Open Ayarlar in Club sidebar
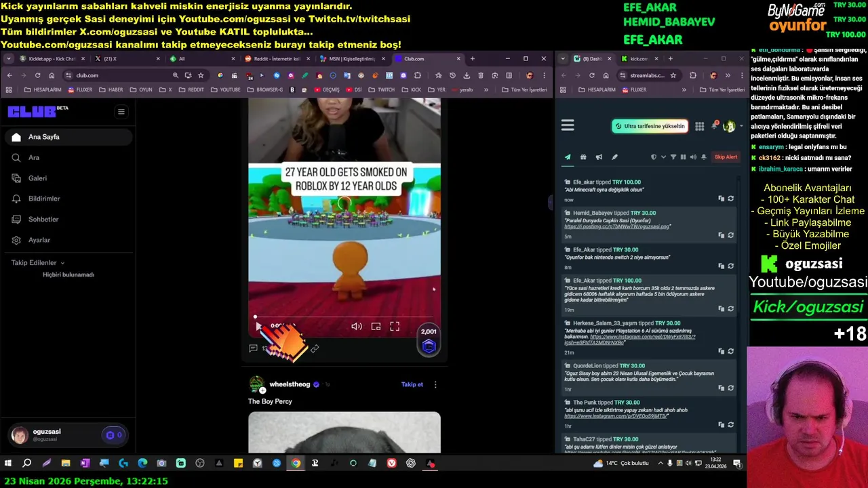Image resolution: width=868 pixels, height=488 pixels. (x=68, y=240)
